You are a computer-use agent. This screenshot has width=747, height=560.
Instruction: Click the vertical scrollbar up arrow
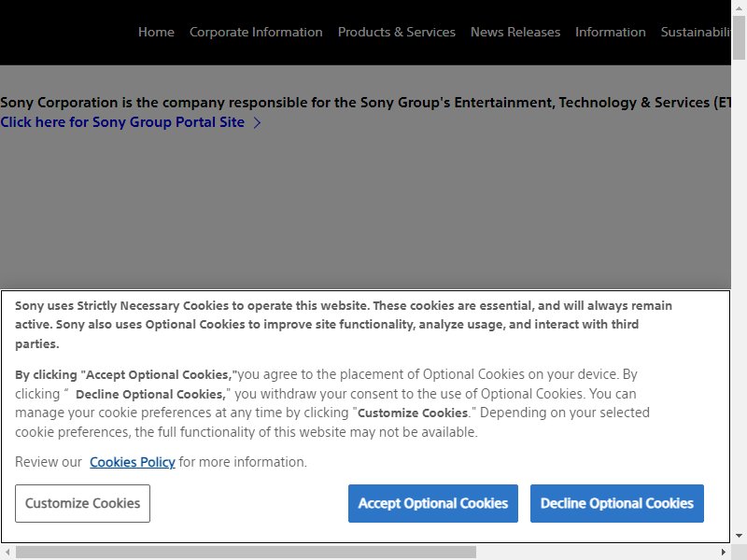click(x=739, y=7)
